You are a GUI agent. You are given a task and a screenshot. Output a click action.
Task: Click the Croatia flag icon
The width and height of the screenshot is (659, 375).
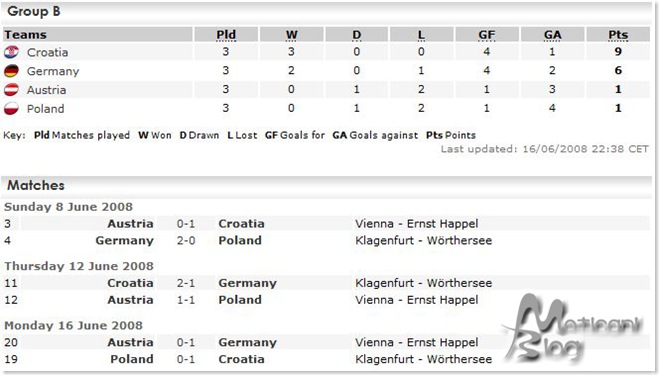tap(11, 52)
